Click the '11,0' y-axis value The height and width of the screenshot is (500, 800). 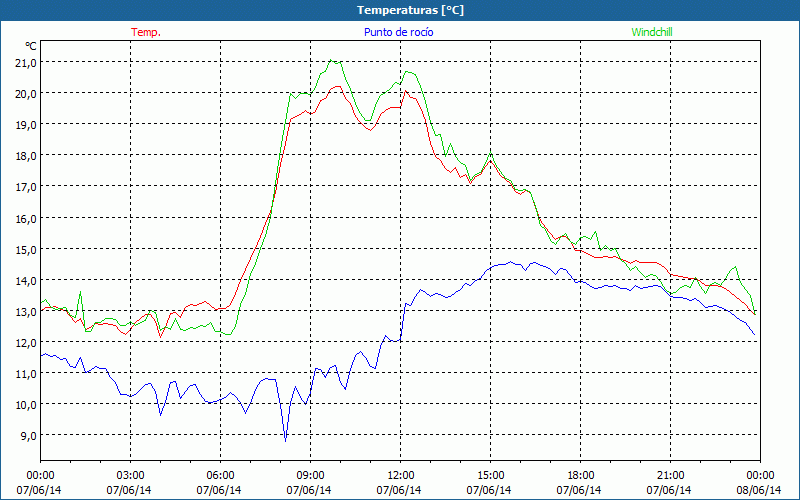[x=27, y=373]
